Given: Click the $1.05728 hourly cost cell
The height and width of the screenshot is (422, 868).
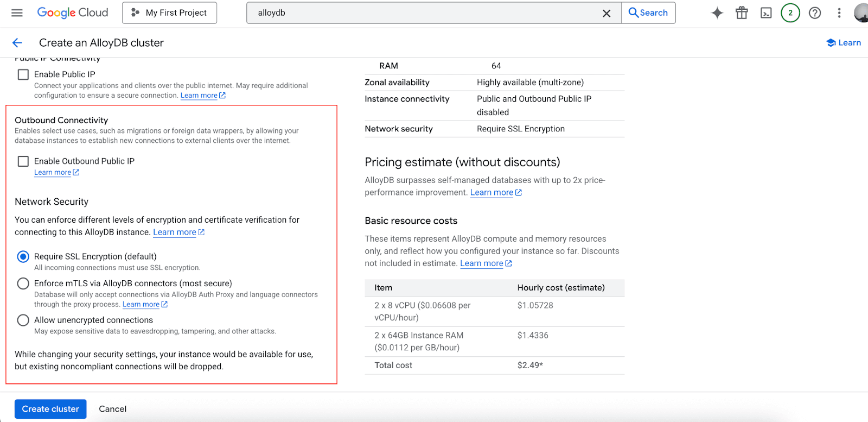Looking at the screenshot, I should click(x=535, y=305).
